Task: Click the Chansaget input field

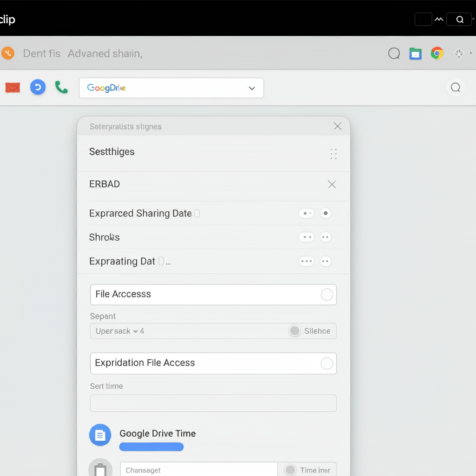Action: 199,469
